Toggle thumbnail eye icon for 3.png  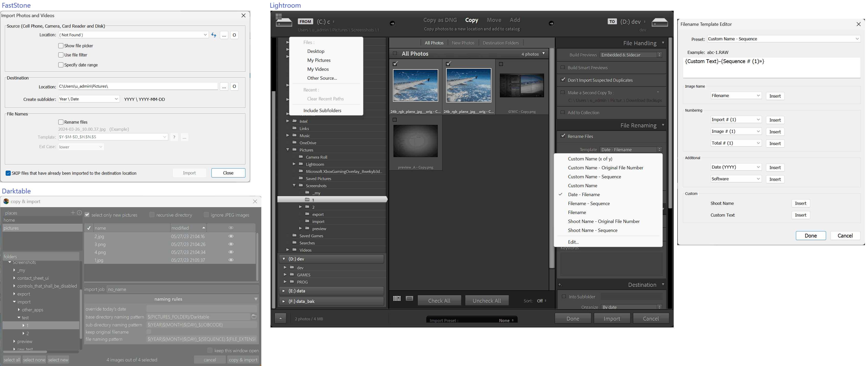(231, 244)
